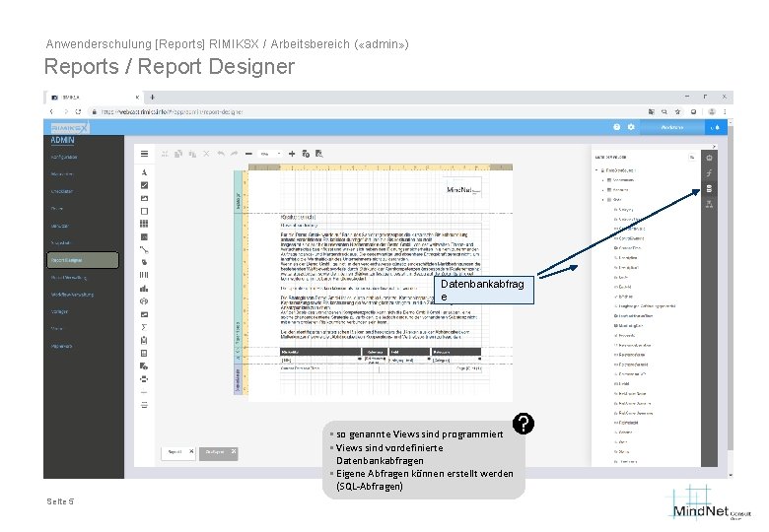Open the designer hamburger menu
The image size is (769, 532).
(144, 154)
